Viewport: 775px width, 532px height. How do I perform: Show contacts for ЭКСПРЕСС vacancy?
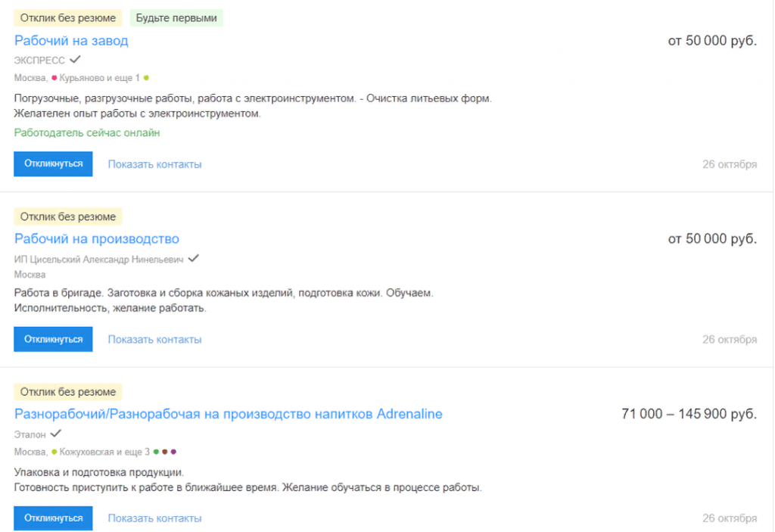154,164
